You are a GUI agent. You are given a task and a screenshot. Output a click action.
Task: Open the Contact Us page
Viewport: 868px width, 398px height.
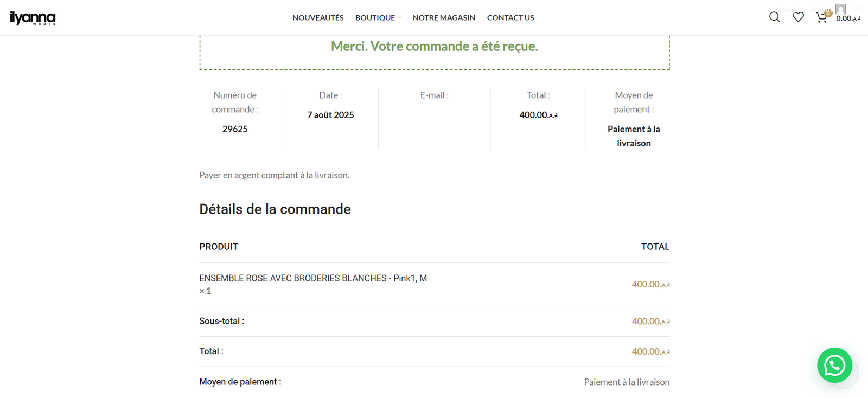point(510,18)
